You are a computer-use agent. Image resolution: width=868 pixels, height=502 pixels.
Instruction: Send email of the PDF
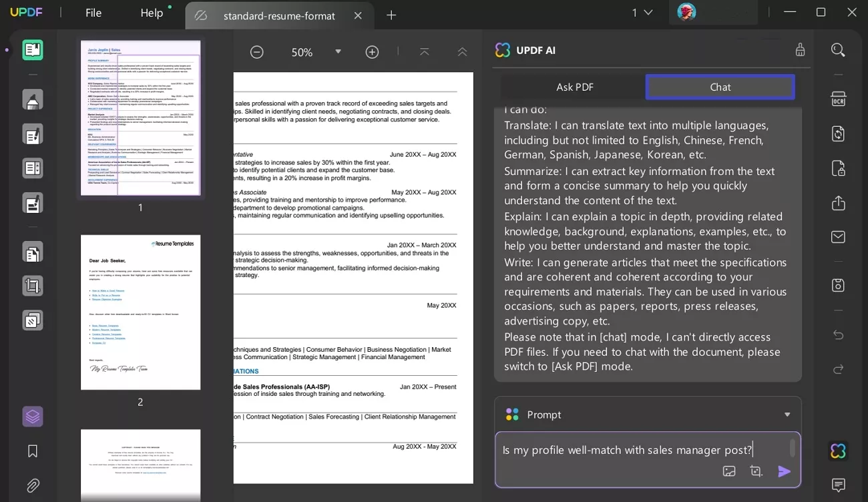click(x=838, y=236)
